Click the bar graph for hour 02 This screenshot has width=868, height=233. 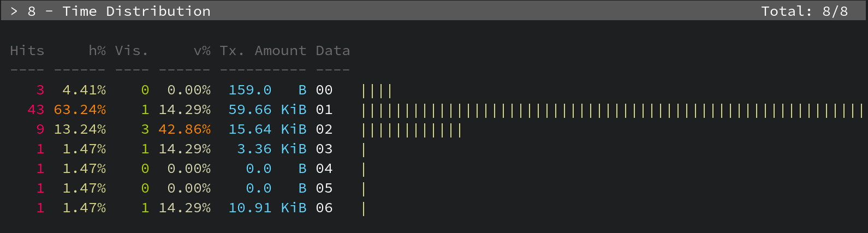[412, 130]
